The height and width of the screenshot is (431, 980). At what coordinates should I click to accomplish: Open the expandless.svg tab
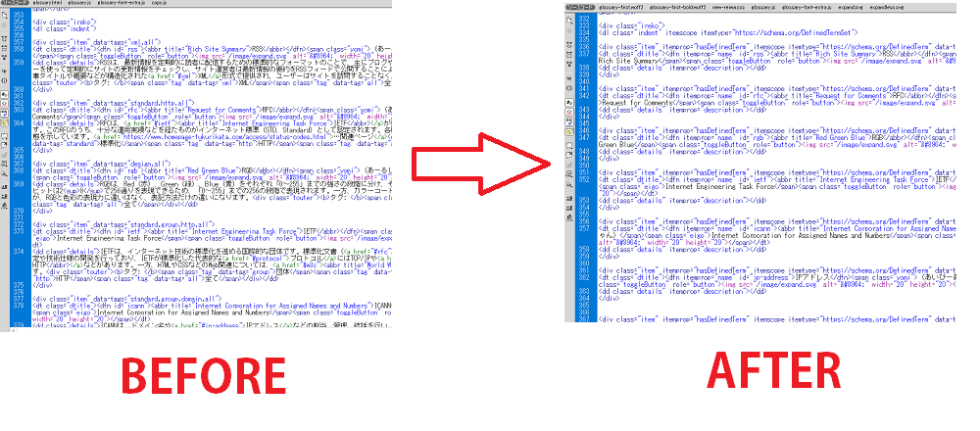click(884, 7)
